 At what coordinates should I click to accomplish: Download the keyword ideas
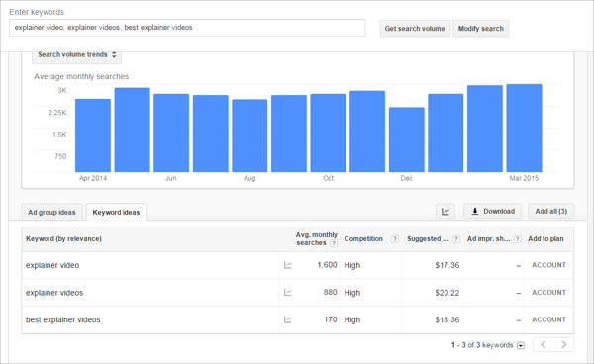point(492,211)
